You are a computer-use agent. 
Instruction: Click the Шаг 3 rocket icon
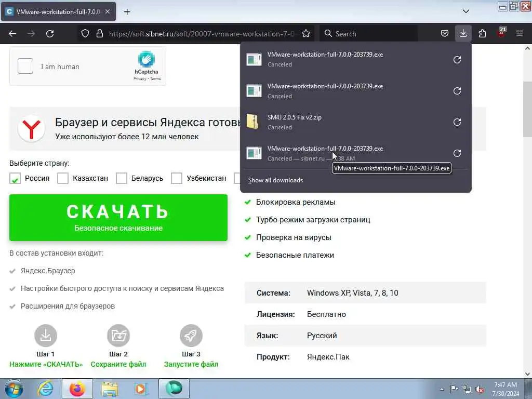pyautogui.click(x=191, y=336)
